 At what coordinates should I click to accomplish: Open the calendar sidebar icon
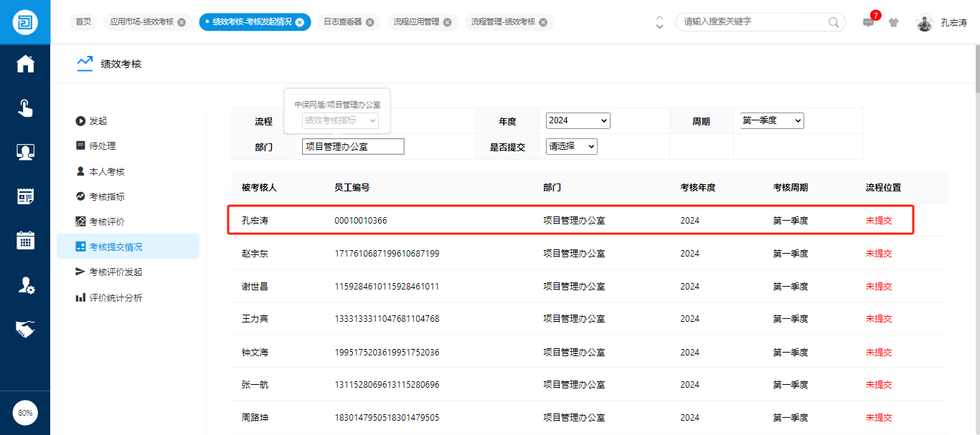25,240
